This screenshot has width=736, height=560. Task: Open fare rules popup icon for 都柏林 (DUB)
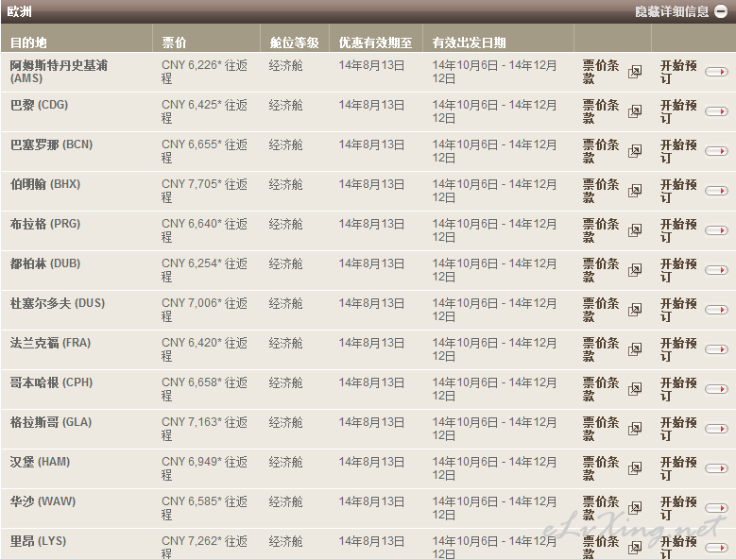(x=635, y=270)
